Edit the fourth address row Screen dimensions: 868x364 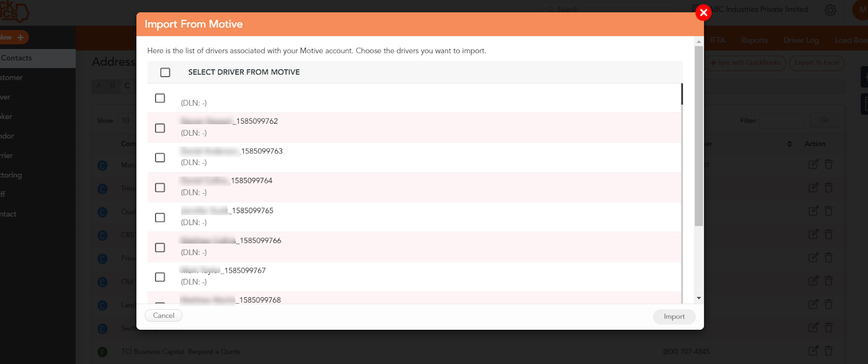coord(813,234)
